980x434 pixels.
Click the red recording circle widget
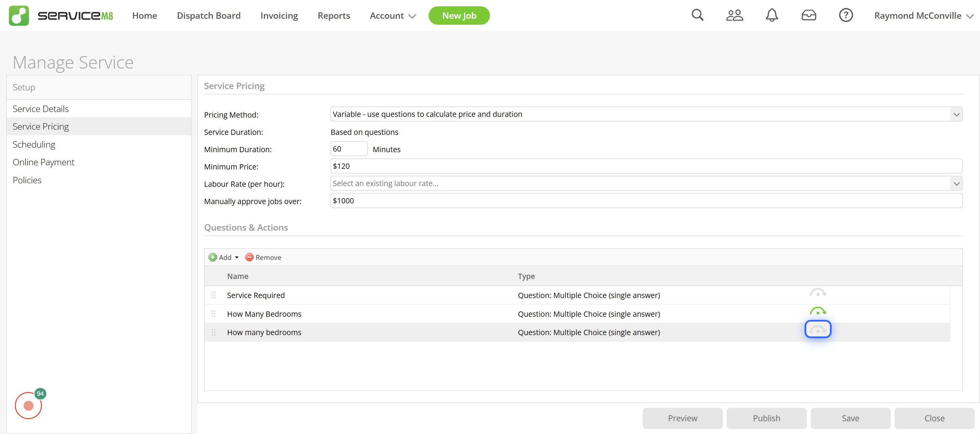pyautogui.click(x=29, y=406)
